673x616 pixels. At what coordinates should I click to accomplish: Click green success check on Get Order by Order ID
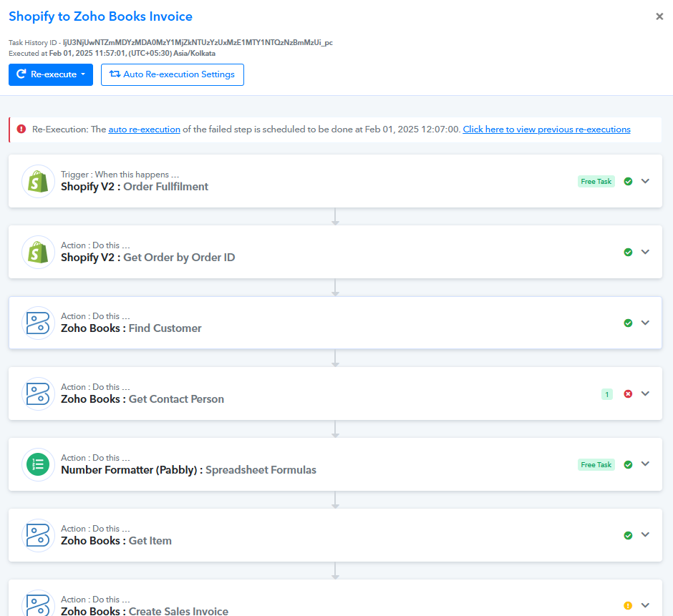pyautogui.click(x=628, y=253)
